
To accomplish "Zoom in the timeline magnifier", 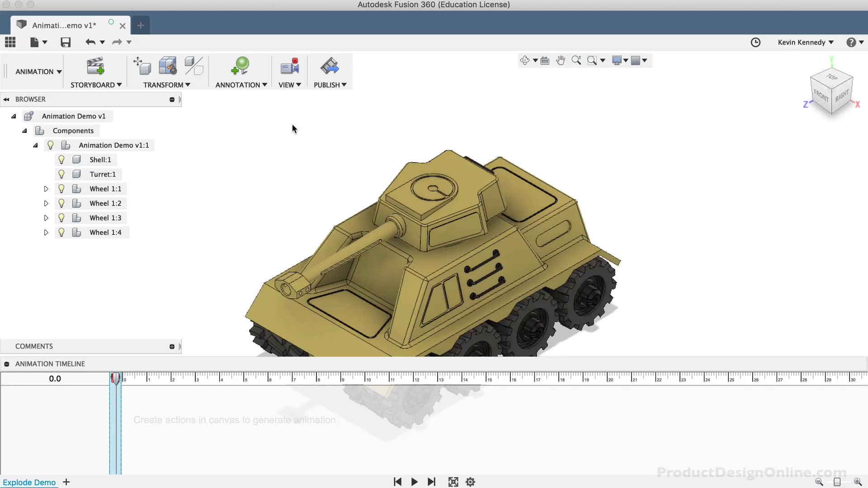I will [x=858, y=482].
